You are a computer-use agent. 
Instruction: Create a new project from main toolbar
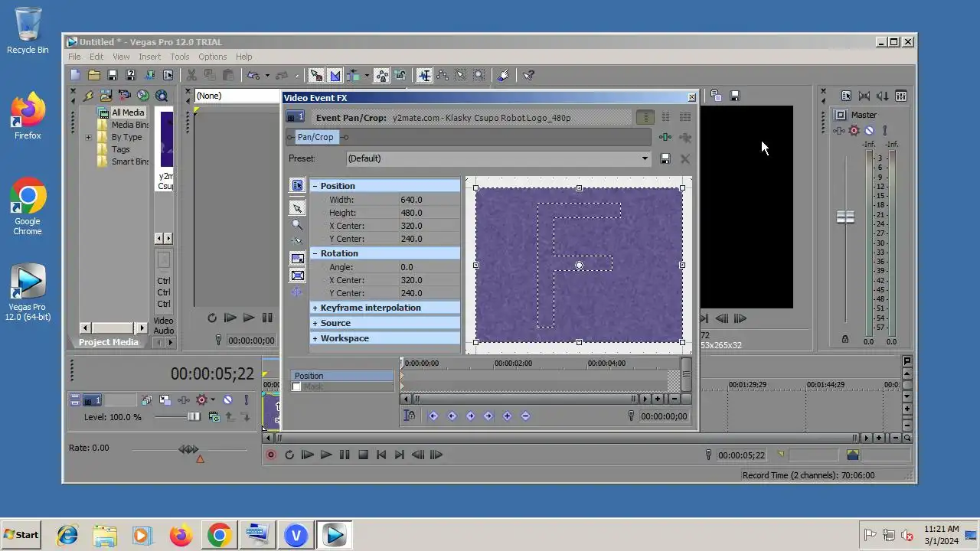(75, 75)
